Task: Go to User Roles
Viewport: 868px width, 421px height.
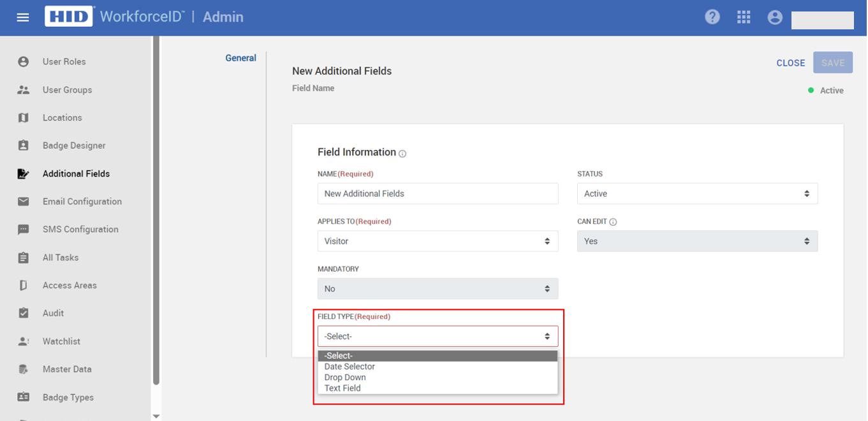Action: point(64,62)
